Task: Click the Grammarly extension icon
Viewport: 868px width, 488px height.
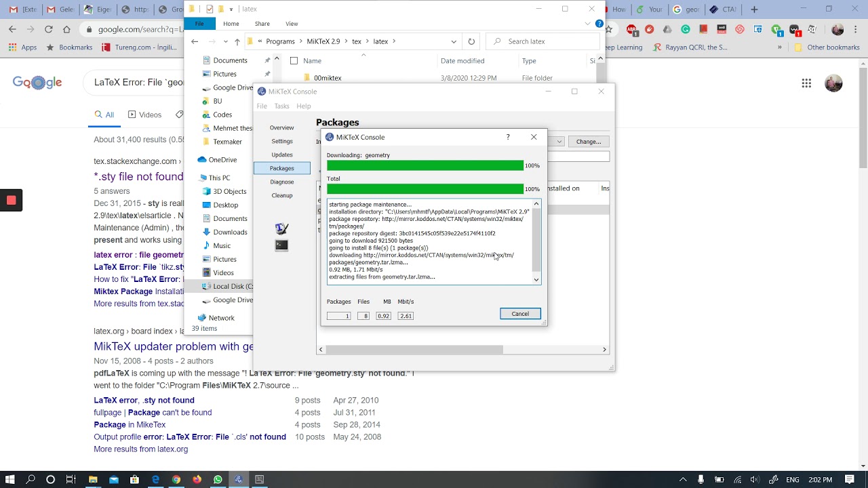Action: pyautogui.click(x=686, y=30)
